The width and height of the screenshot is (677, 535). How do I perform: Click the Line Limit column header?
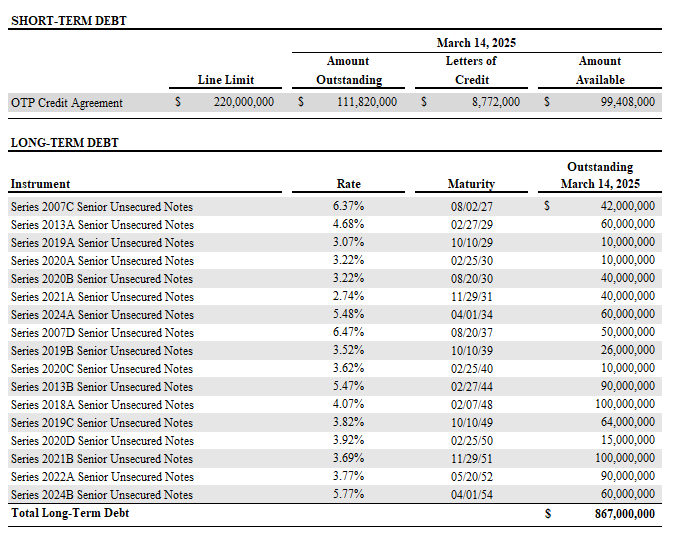(226, 80)
